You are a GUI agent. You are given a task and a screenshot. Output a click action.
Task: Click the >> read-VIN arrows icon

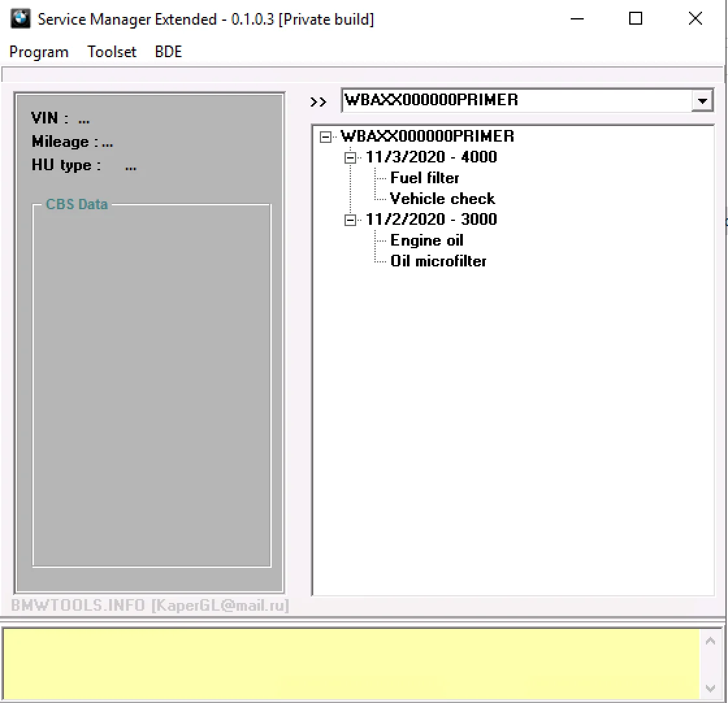coord(318,101)
